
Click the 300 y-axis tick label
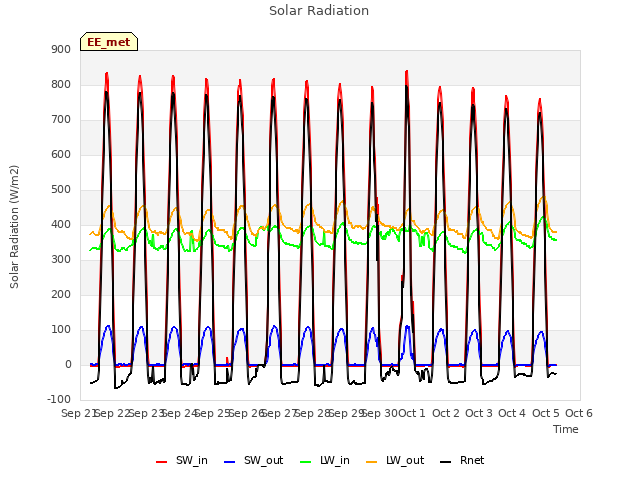[x=61, y=260]
